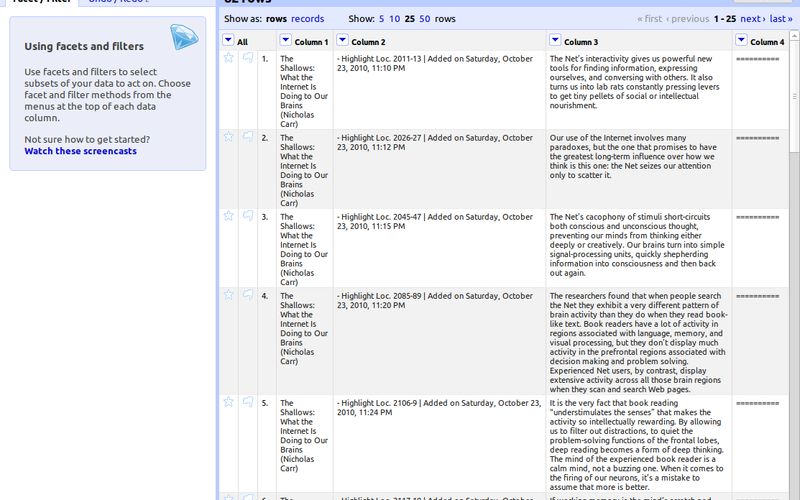The height and width of the screenshot is (500, 800).
Task: Show 50 rows per page
Action: click(425, 19)
